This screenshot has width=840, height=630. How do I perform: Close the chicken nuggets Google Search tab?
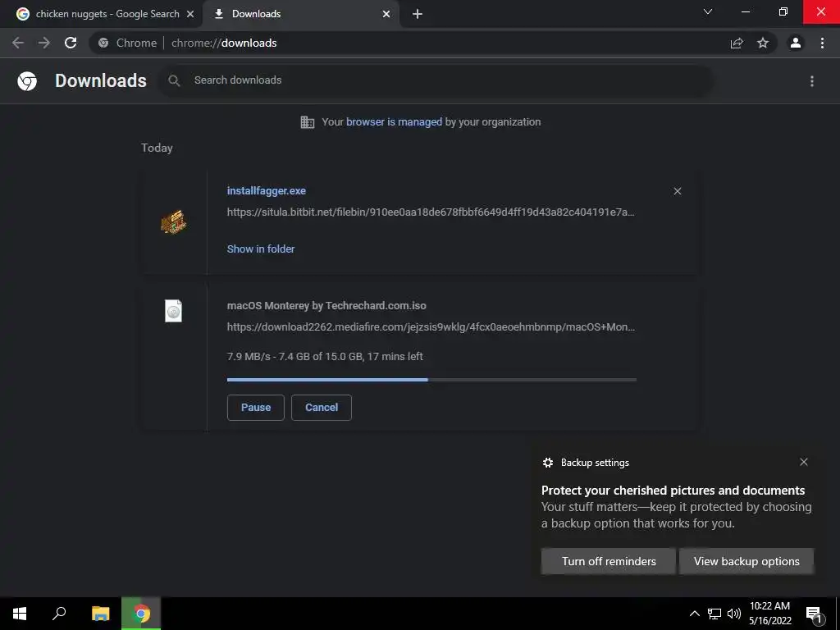190,14
